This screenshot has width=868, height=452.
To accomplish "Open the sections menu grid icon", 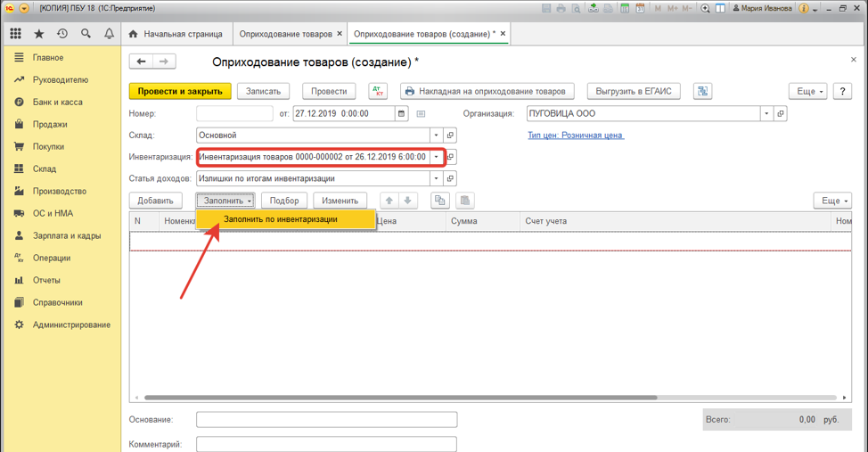I will click(x=16, y=34).
